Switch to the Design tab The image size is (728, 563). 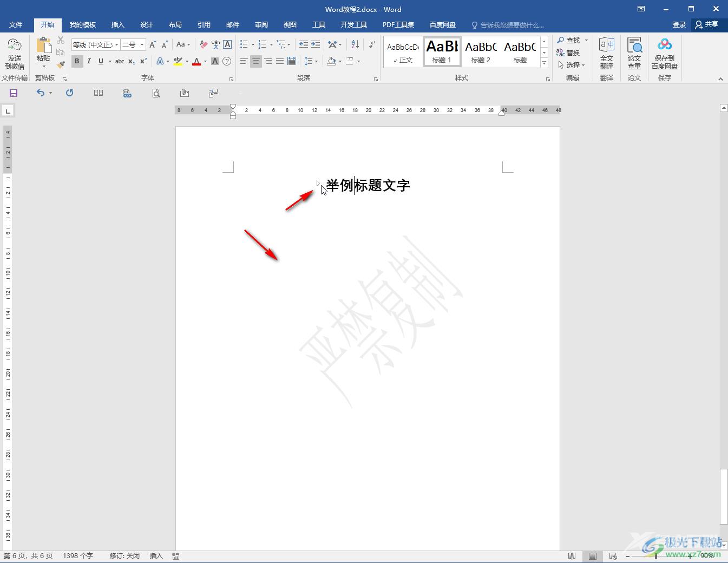point(146,25)
